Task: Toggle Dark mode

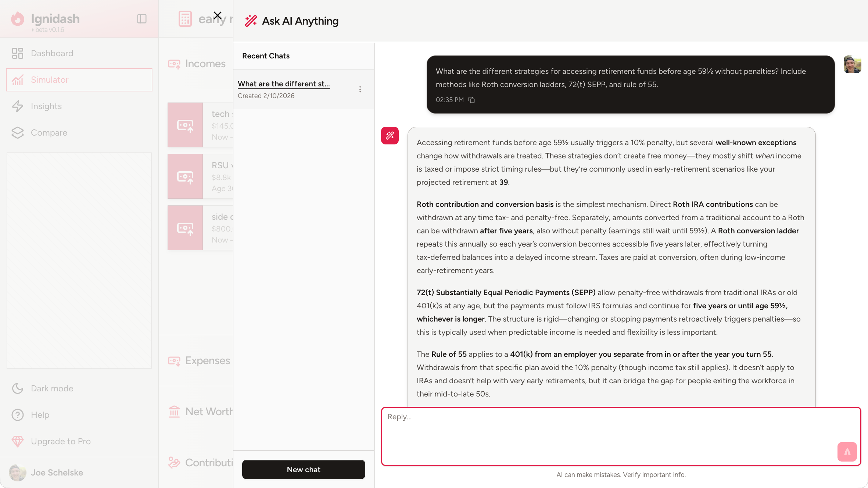Action: (52, 388)
